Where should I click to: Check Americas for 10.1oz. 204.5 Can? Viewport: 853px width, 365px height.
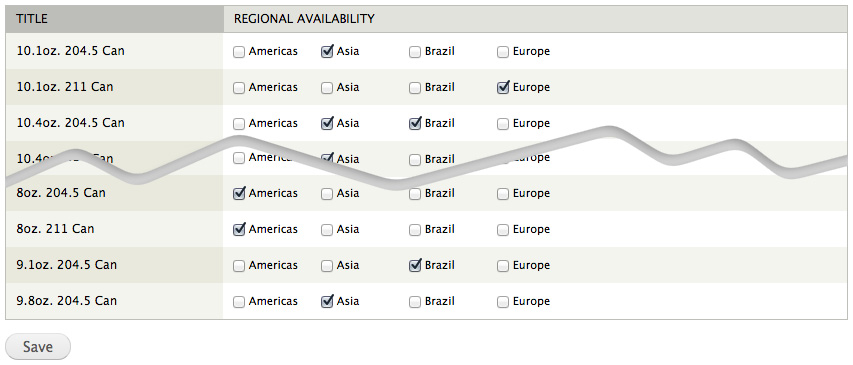point(239,52)
